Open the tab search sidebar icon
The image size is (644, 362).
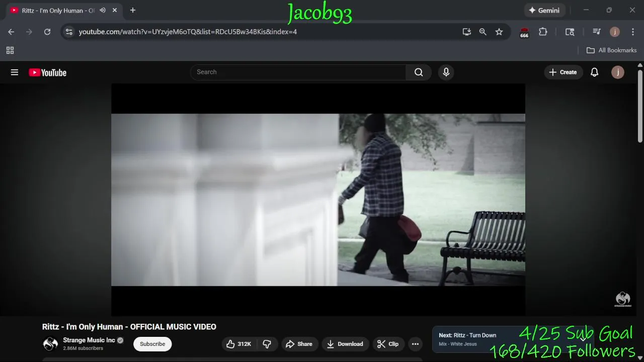click(570, 32)
